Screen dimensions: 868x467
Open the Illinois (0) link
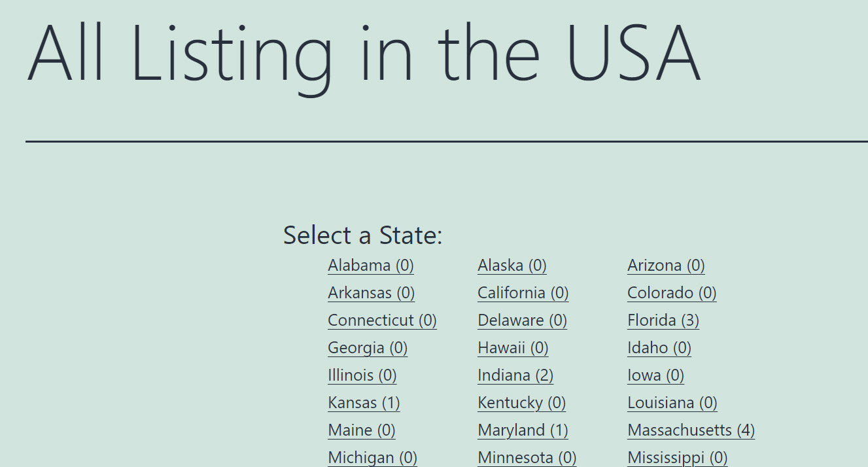(362, 375)
